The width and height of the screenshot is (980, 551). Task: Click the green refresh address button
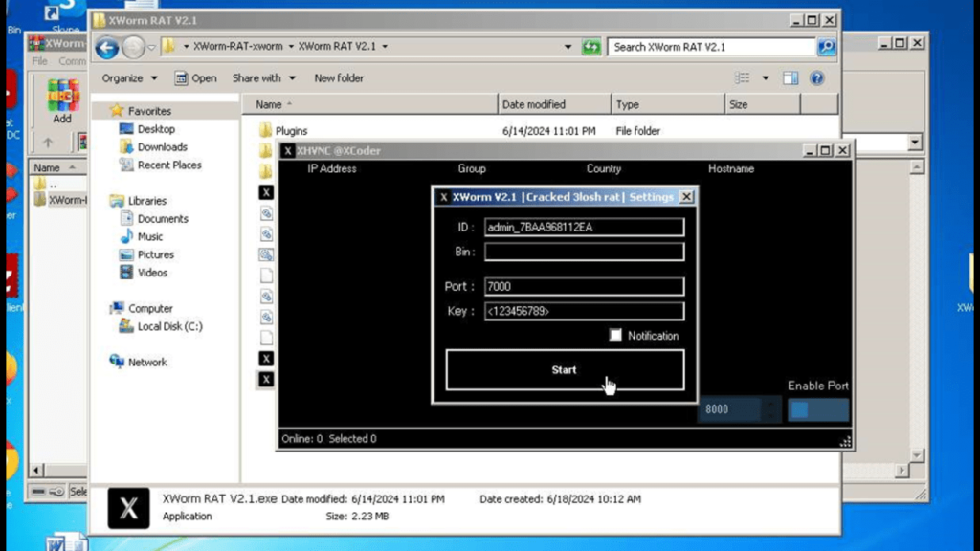click(x=590, y=47)
